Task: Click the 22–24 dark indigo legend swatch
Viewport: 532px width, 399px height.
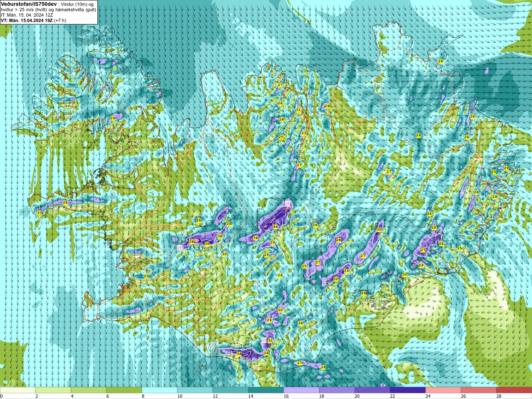Action: [408, 390]
